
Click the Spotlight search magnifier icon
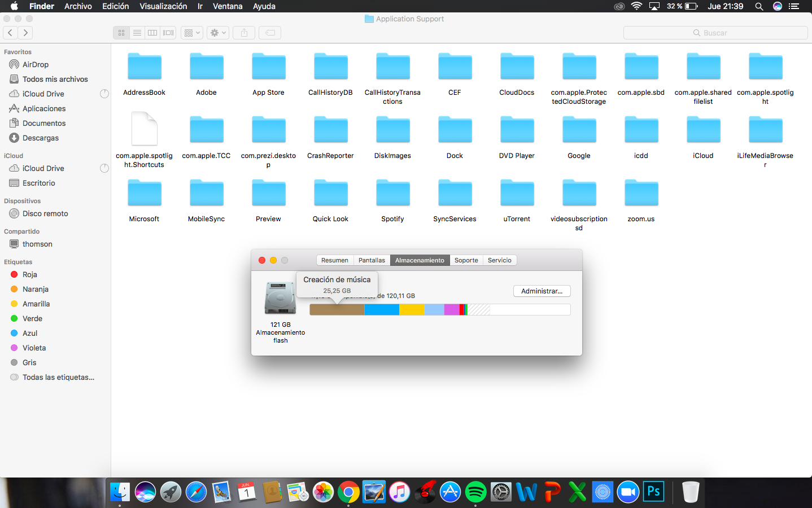pyautogui.click(x=759, y=6)
